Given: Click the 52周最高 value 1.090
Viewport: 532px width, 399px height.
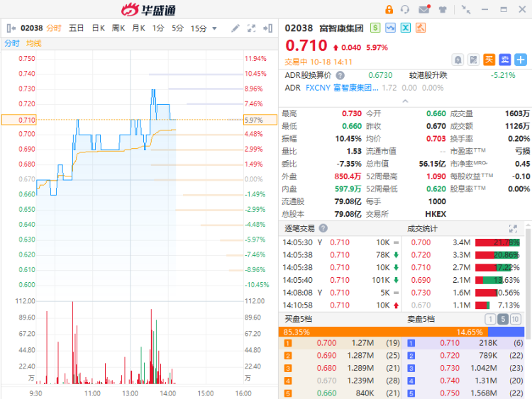Looking at the screenshot, I should [436, 176].
